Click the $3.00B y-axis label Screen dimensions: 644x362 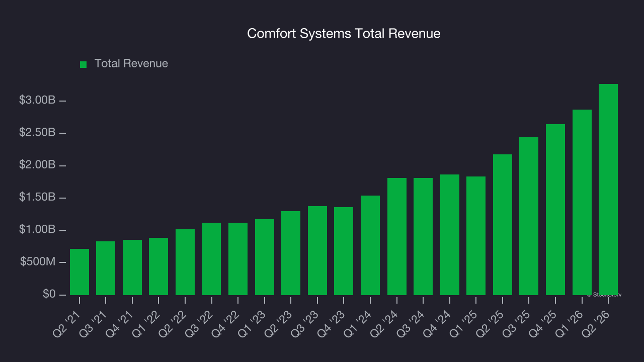(37, 101)
